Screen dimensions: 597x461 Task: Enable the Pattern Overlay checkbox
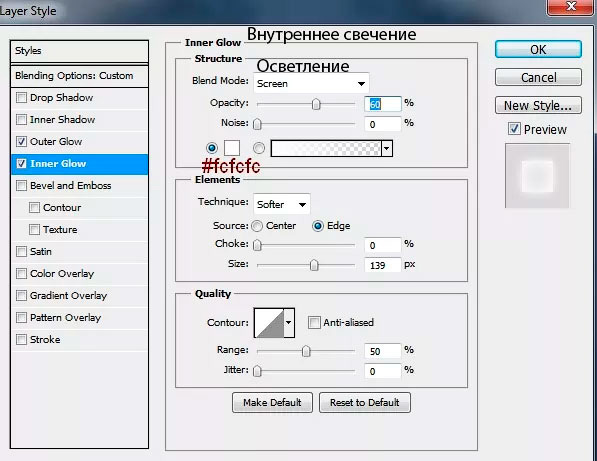[x=21, y=317]
